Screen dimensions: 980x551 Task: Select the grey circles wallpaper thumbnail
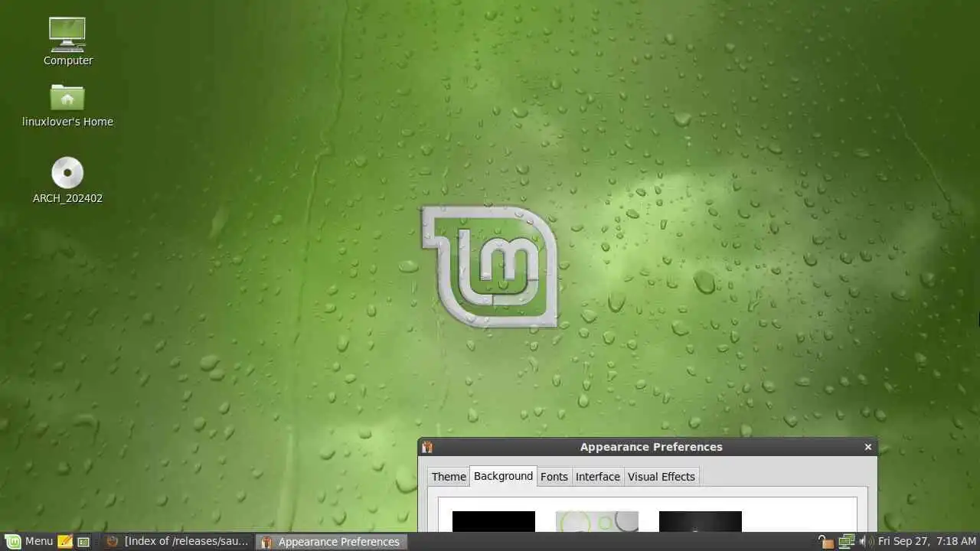597,521
